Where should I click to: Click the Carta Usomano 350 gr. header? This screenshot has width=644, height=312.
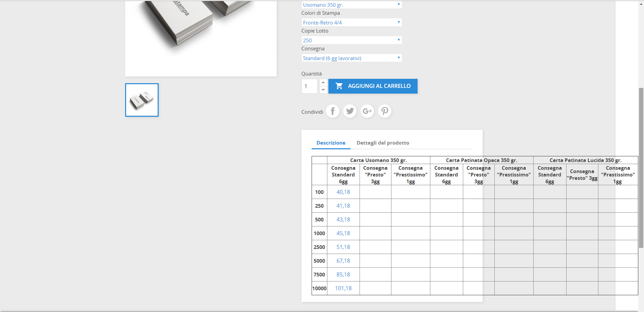378,160
